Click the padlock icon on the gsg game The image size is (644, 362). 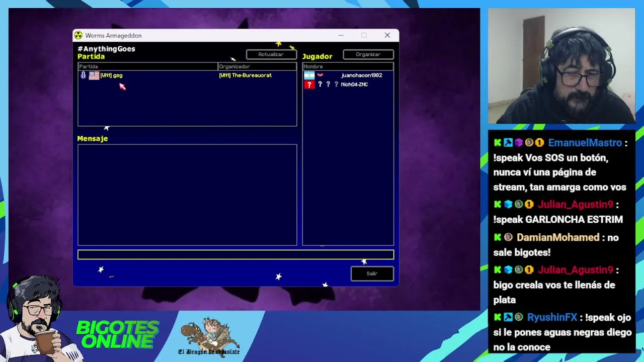(x=84, y=75)
